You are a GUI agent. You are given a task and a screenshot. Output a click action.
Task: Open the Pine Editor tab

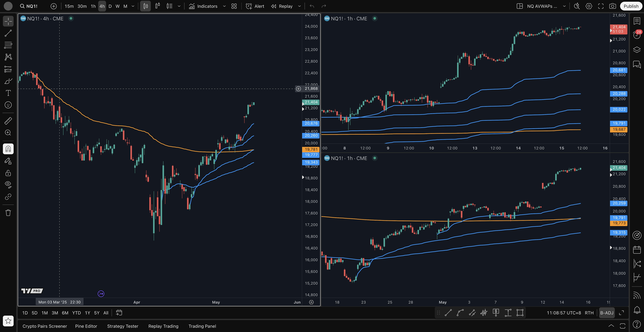click(x=86, y=326)
